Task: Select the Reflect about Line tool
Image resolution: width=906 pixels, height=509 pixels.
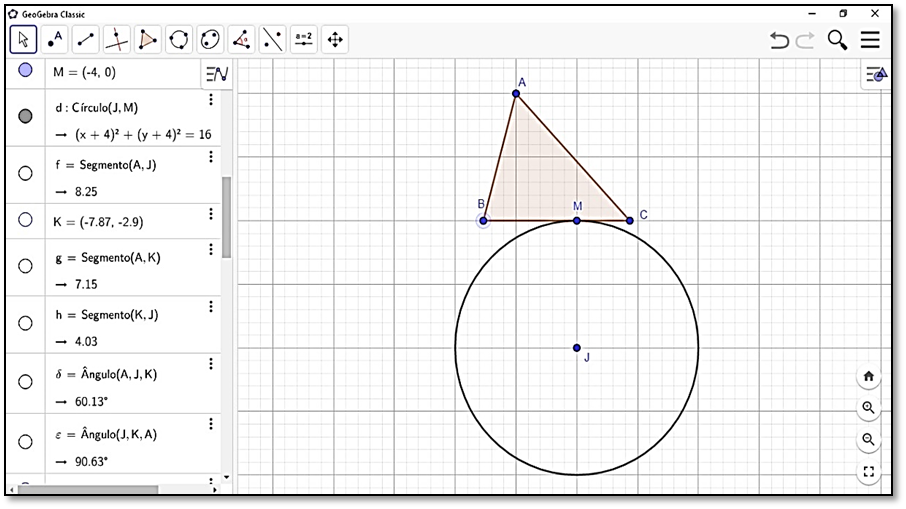Action: (273, 39)
